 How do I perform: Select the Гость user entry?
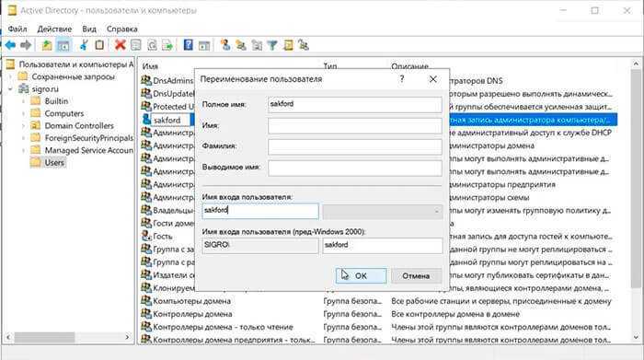(x=163, y=237)
